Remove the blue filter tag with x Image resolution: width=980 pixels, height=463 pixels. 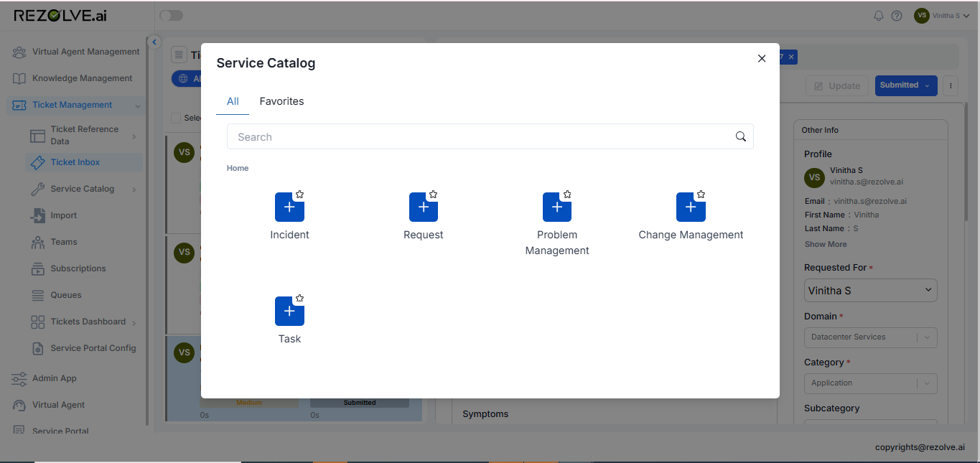(791, 57)
